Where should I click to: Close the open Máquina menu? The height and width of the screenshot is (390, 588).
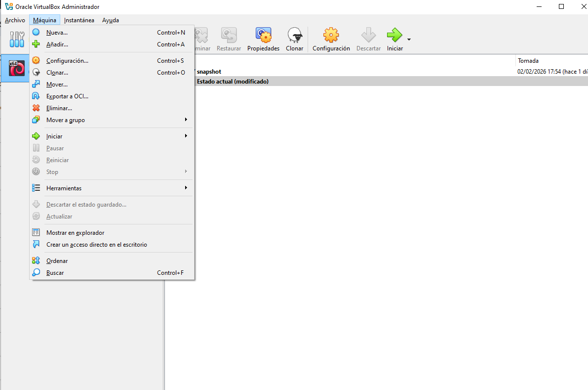point(44,20)
